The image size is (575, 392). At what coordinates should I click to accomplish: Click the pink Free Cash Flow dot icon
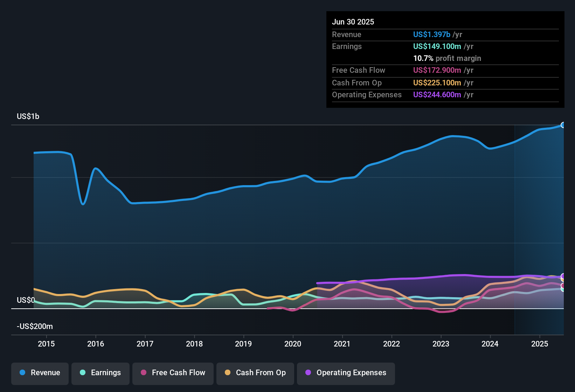pyautogui.click(x=143, y=373)
